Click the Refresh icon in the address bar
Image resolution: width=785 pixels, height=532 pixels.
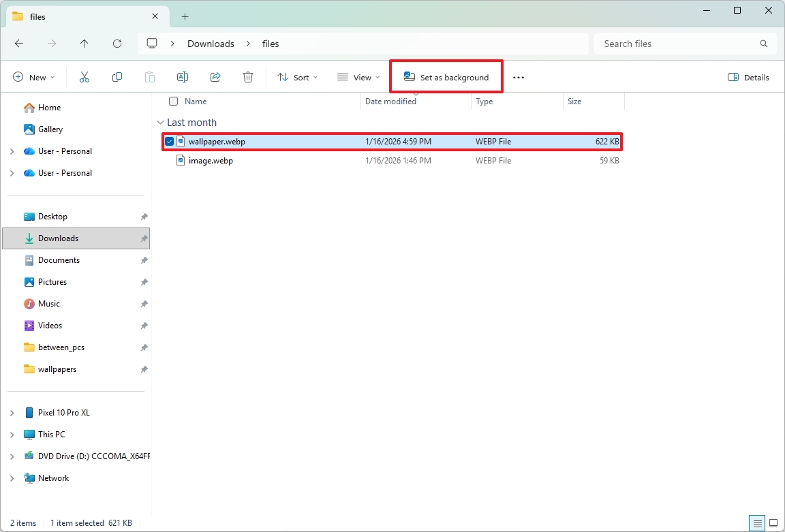[x=117, y=43]
